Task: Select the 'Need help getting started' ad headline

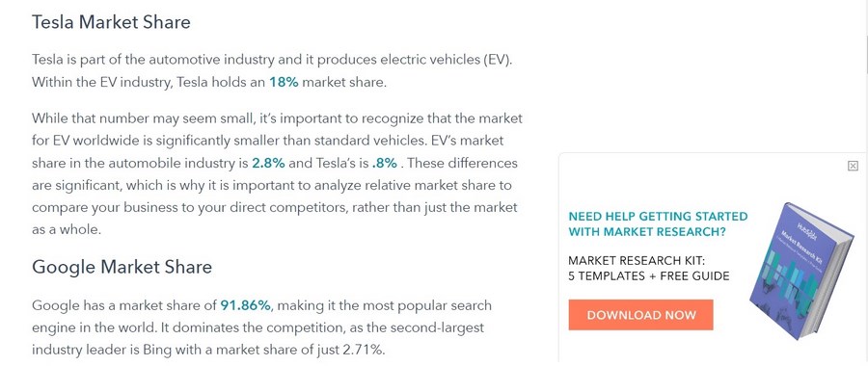Action: (658, 223)
